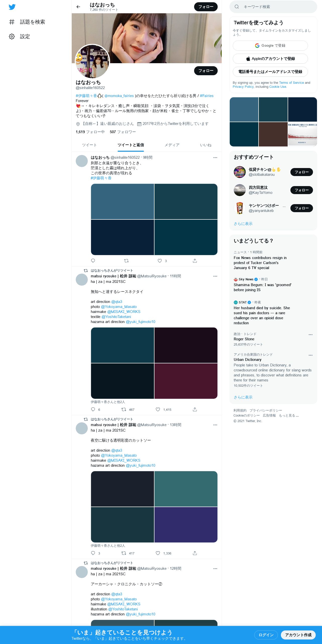Switch to the いいね tab
This screenshot has height=644, width=322.
point(206,145)
